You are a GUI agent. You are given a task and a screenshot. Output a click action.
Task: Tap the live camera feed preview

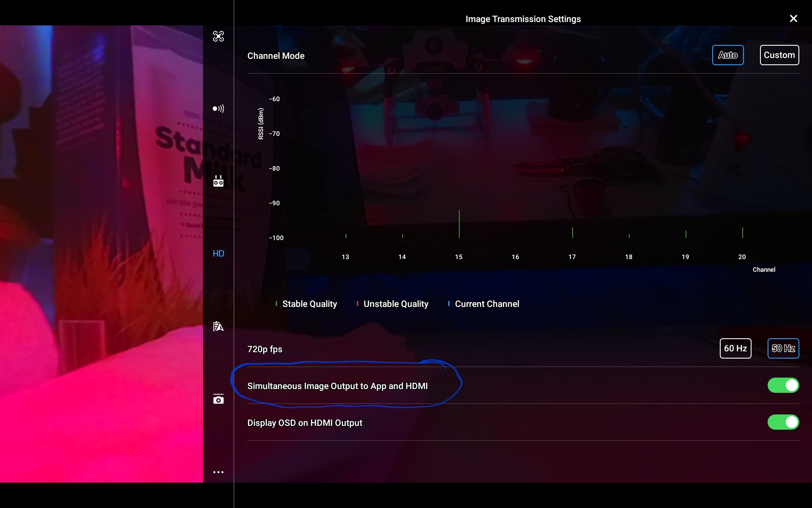[101, 254]
